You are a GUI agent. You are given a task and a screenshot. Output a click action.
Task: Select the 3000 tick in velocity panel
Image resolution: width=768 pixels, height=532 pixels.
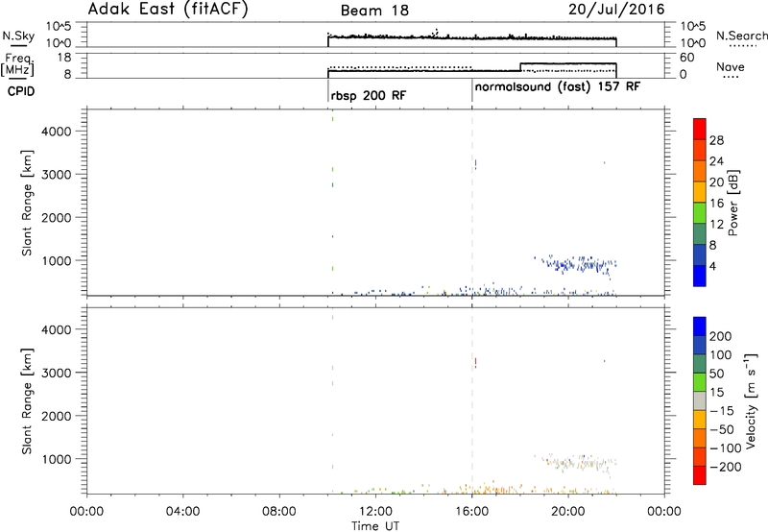tap(57, 373)
